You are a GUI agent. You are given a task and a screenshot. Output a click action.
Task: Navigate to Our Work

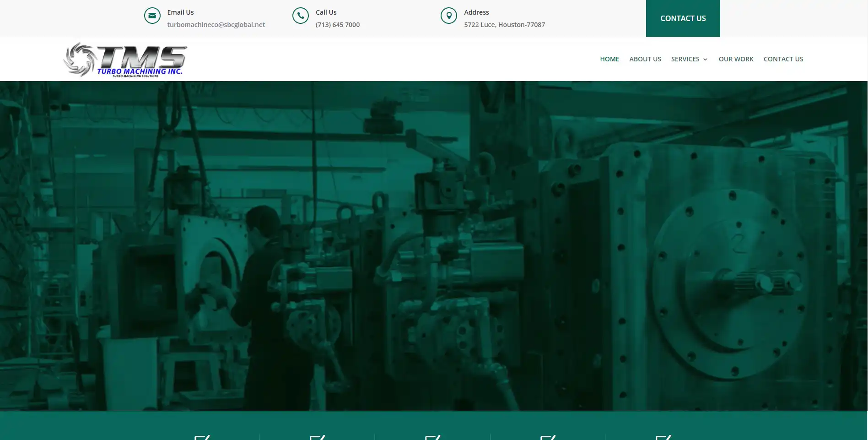736,59
